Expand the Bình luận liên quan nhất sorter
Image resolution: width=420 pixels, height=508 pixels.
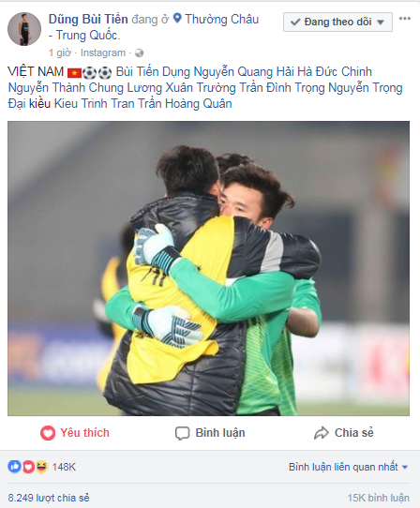[348, 467]
